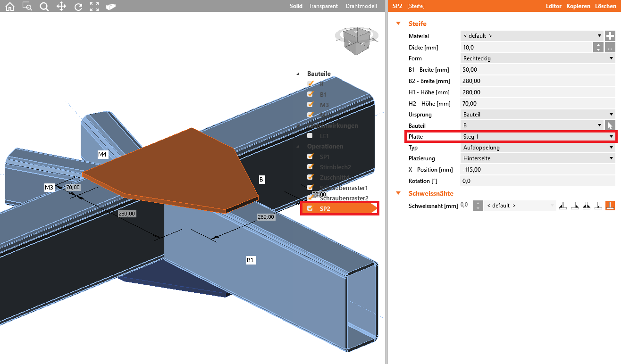Select the highlighted orange weld type icon
This screenshot has height=364, width=621.
tap(610, 206)
